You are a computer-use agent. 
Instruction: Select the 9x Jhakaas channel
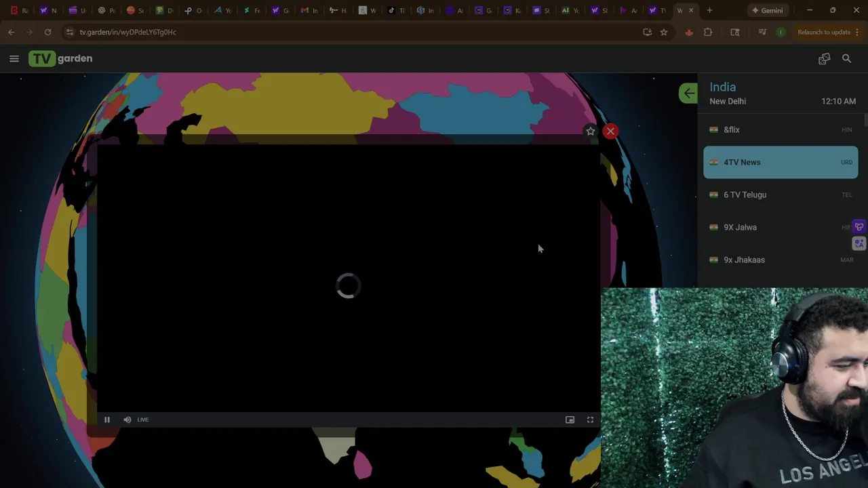pos(781,260)
